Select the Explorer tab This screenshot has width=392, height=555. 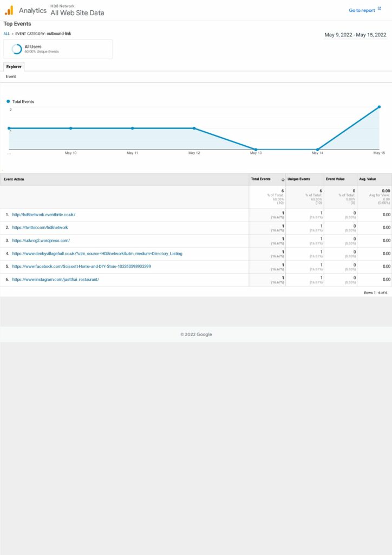(14, 67)
